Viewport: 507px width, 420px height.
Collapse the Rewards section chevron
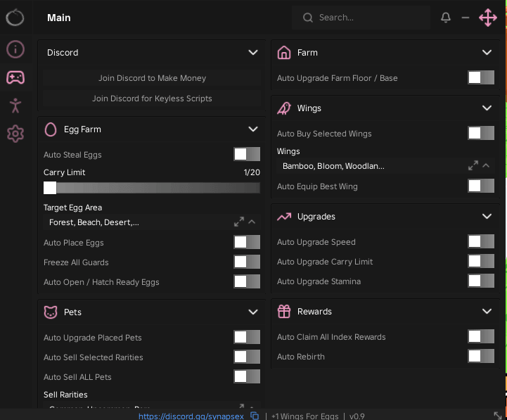[487, 312]
